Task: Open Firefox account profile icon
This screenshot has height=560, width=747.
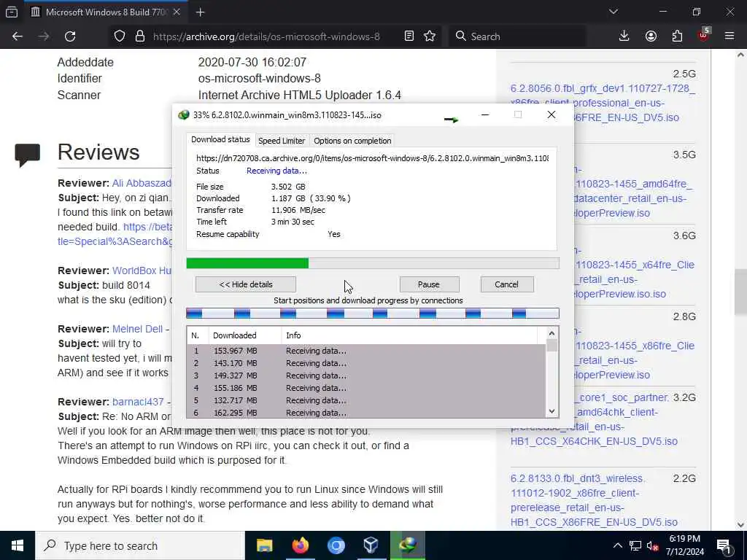Action: pyautogui.click(x=651, y=36)
